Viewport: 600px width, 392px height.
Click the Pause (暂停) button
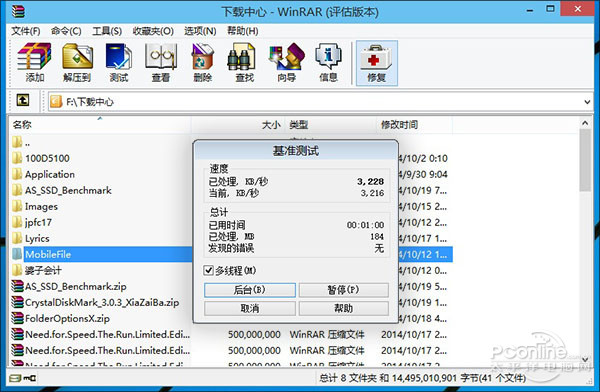343,290
